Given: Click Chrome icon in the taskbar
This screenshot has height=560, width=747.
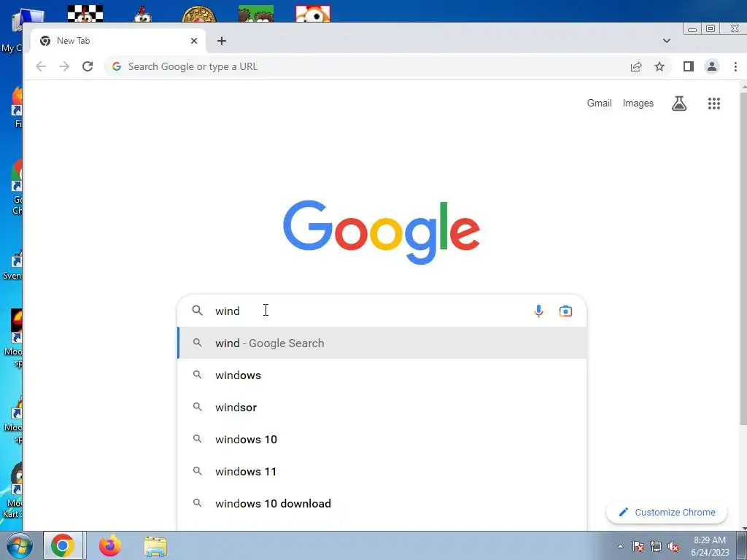Looking at the screenshot, I should tap(63, 545).
